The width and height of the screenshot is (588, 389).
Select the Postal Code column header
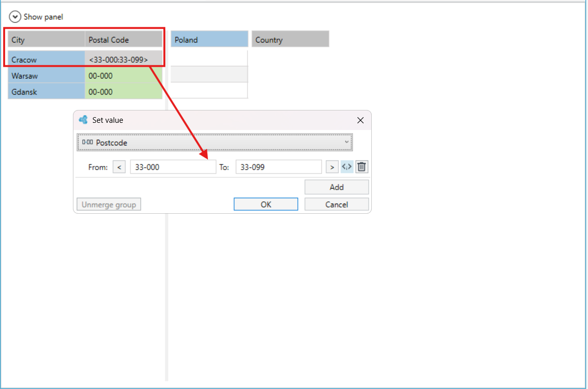click(x=124, y=40)
